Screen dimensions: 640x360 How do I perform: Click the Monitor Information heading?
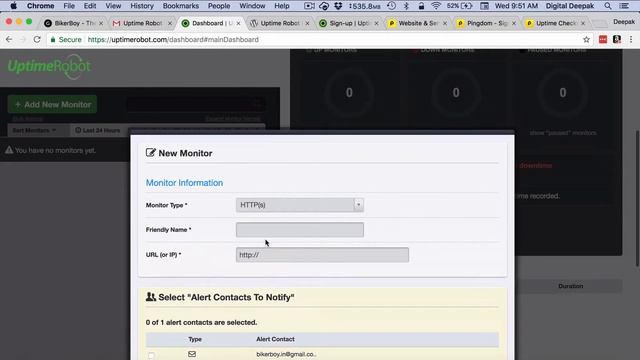click(184, 183)
